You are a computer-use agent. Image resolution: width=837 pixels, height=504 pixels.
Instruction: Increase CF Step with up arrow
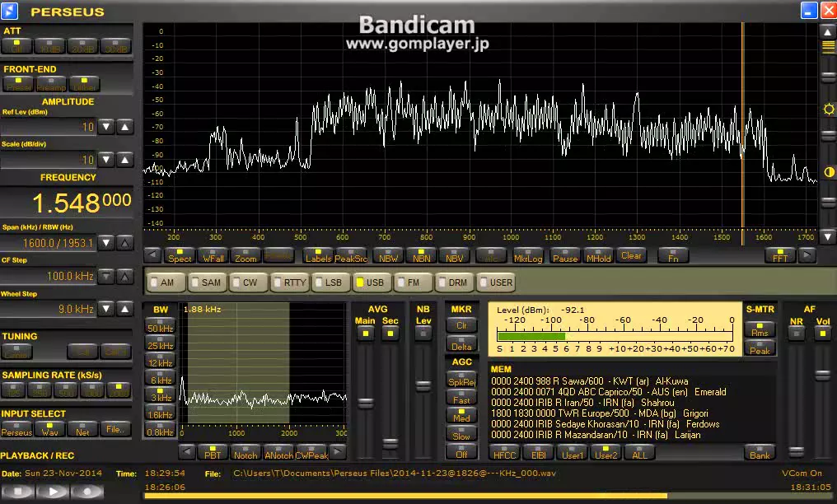pyautogui.click(x=125, y=276)
